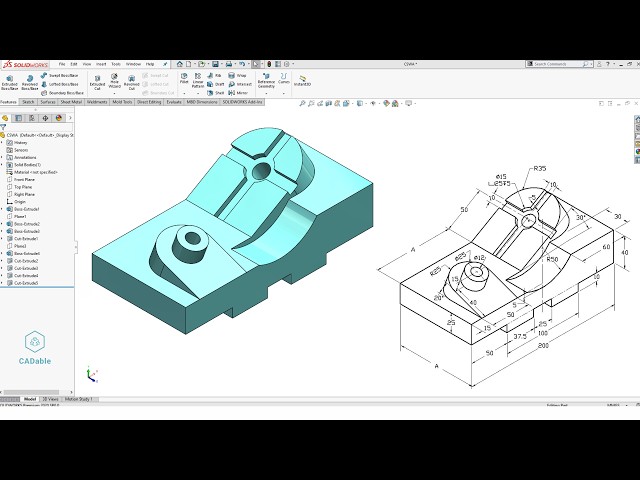Open the Tools menu
Viewport: 640px width, 480px height.
pos(116,64)
